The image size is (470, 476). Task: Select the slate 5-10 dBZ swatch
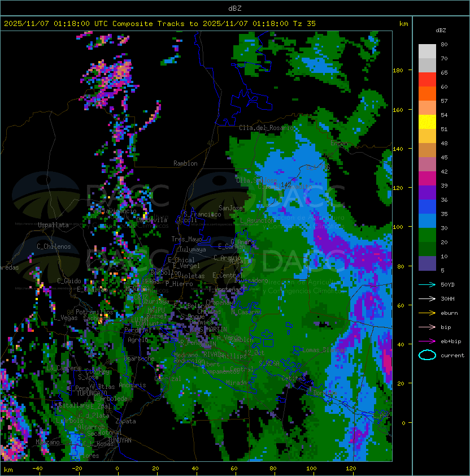[427, 263]
